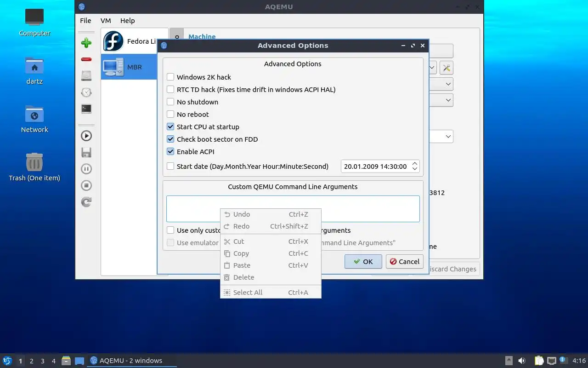Switch to workspace 3
The image size is (588, 368).
point(42,361)
